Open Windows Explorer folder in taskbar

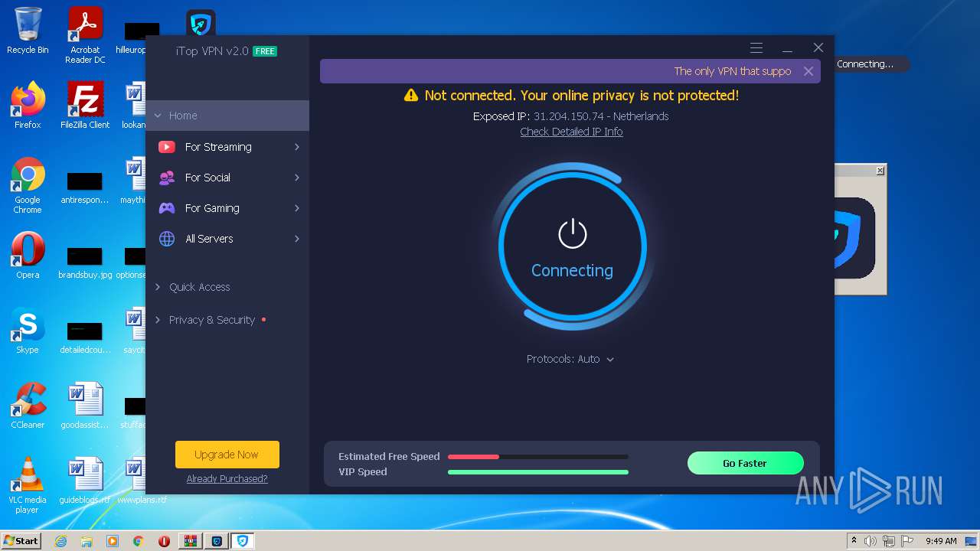point(87,541)
